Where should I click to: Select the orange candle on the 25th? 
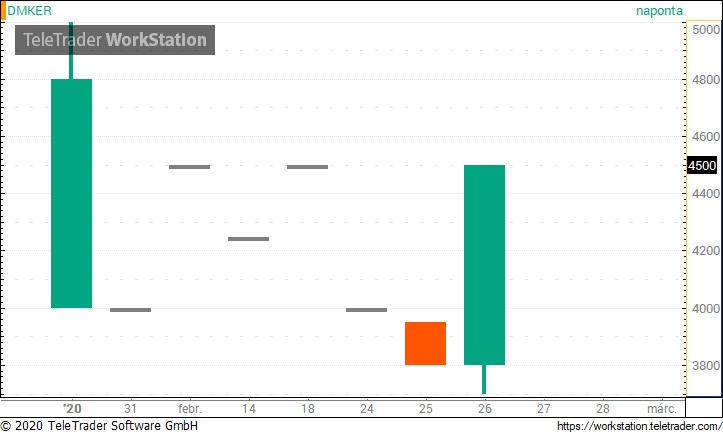click(x=426, y=344)
